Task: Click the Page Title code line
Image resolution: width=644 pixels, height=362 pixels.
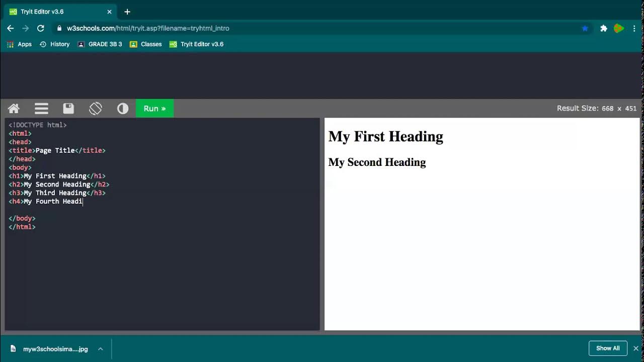Action: (57, 150)
